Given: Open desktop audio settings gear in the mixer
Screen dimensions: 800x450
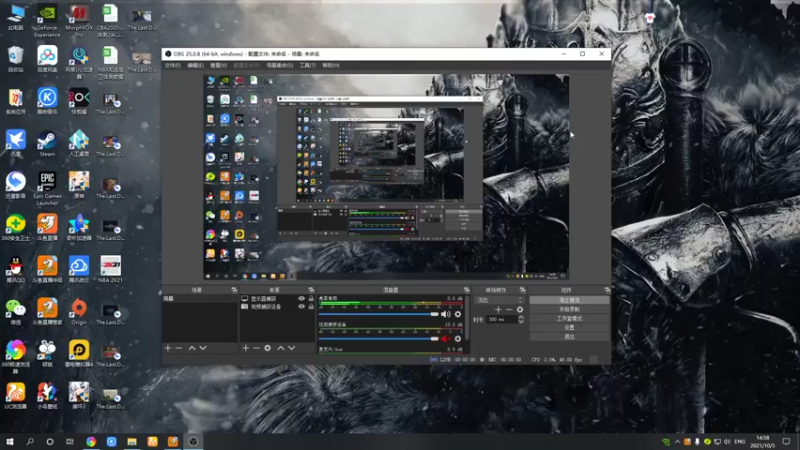Looking at the screenshot, I should coord(458,314).
